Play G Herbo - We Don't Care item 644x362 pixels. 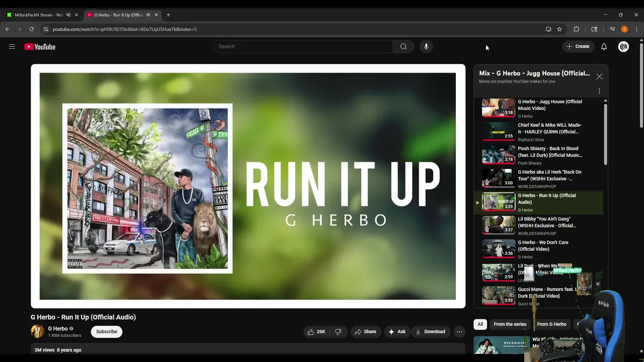[x=538, y=249]
